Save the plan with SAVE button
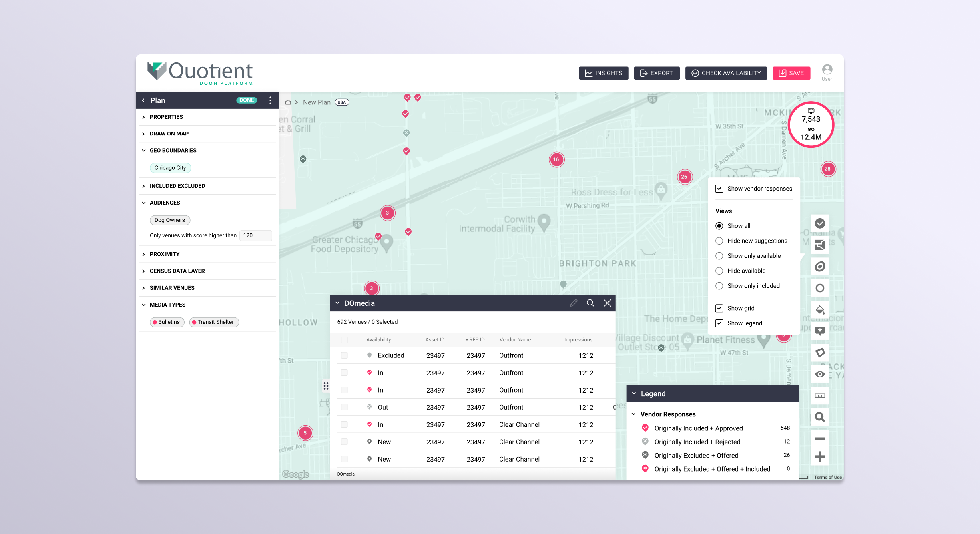Screen dimensions: 980x534 [x=791, y=73]
